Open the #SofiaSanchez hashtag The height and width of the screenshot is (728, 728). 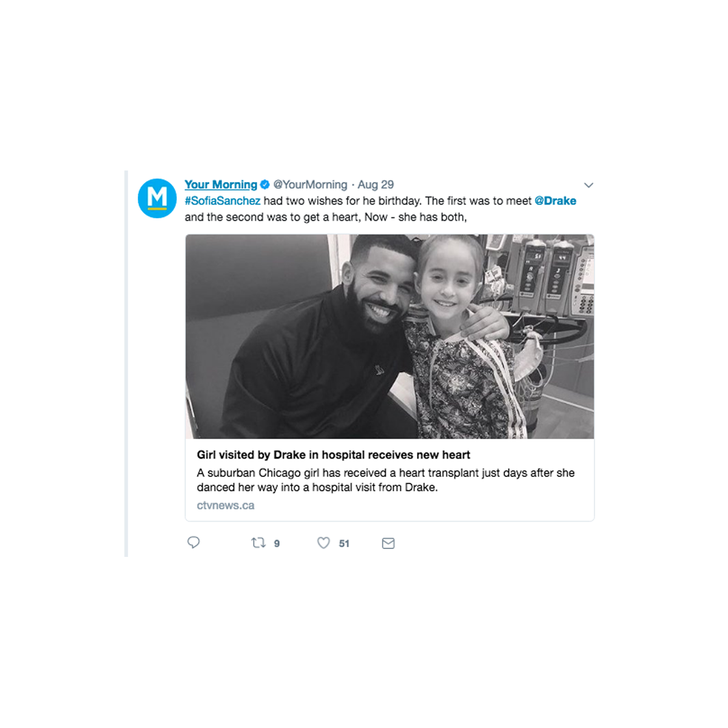[x=223, y=201]
